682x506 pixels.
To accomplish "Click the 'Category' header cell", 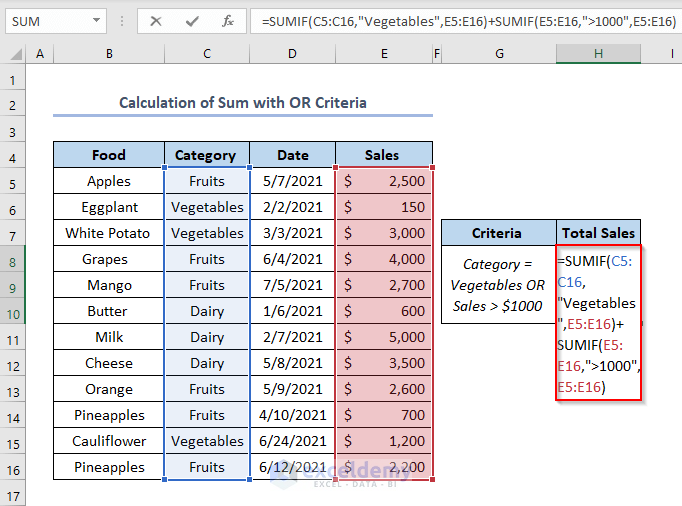I will click(x=207, y=155).
